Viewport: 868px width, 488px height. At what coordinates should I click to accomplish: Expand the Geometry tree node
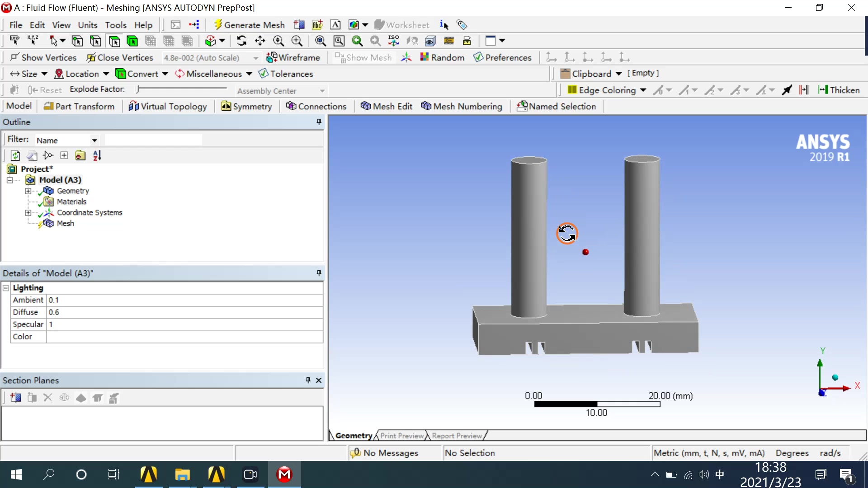28,191
